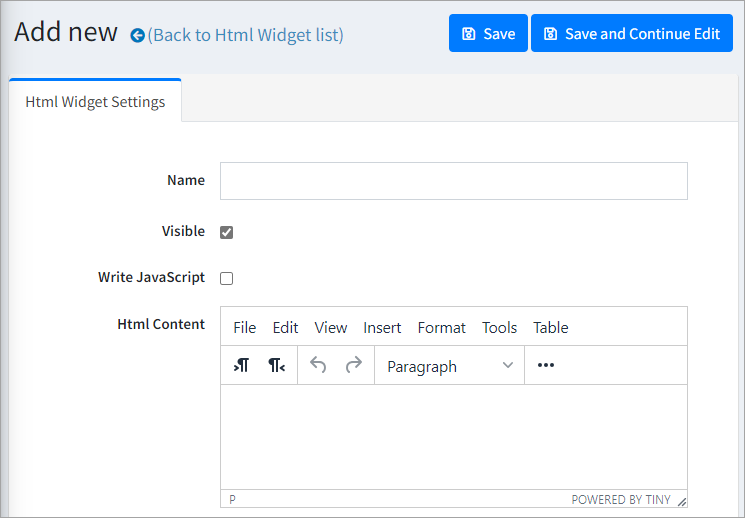Click Save and Continue Edit button
745x518 pixels.
[x=631, y=33]
